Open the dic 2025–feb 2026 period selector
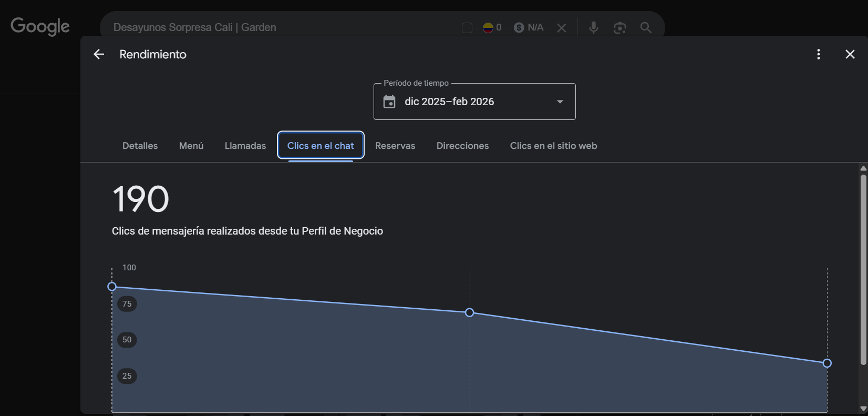The width and height of the screenshot is (868, 416). point(449,102)
